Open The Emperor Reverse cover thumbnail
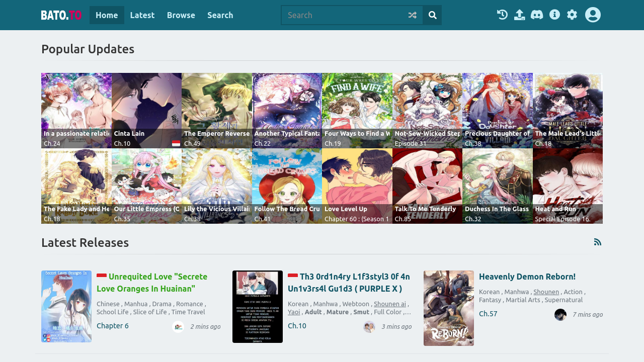 click(217, 111)
